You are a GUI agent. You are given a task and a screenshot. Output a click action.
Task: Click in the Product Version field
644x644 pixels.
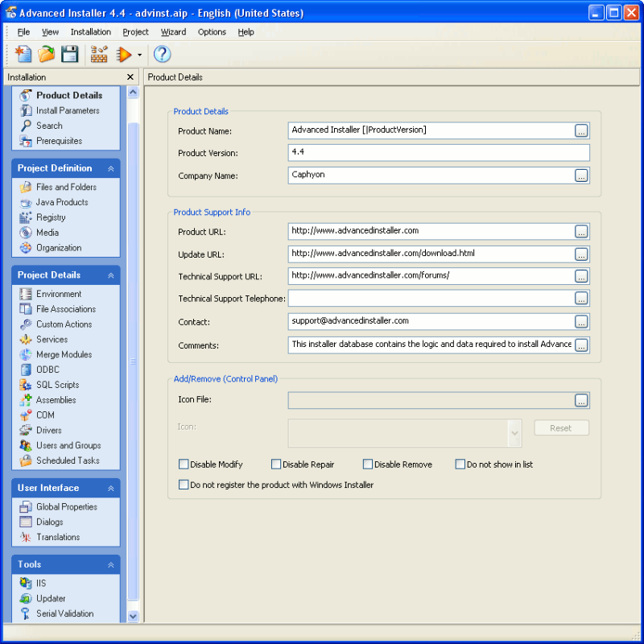[439, 153]
